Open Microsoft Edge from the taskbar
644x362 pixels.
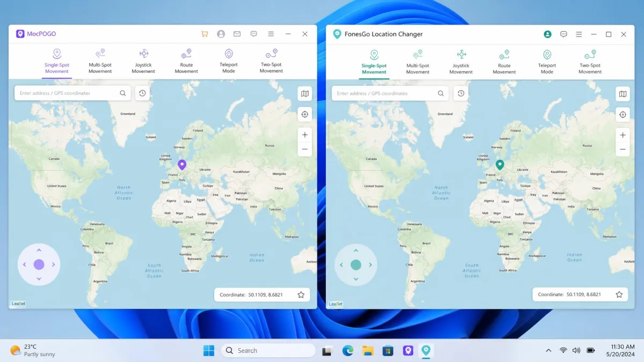pos(348,351)
